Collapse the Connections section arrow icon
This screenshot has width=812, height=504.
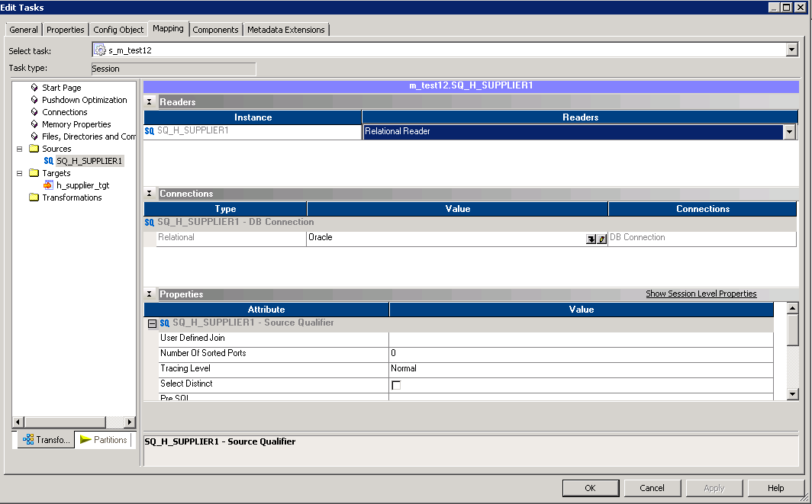click(150, 194)
